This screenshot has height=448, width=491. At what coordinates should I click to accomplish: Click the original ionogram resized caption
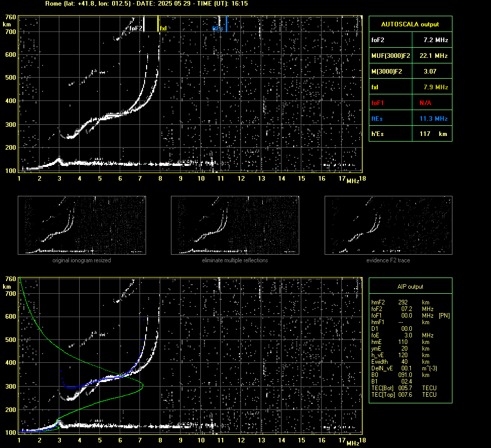tap(82, 260)
